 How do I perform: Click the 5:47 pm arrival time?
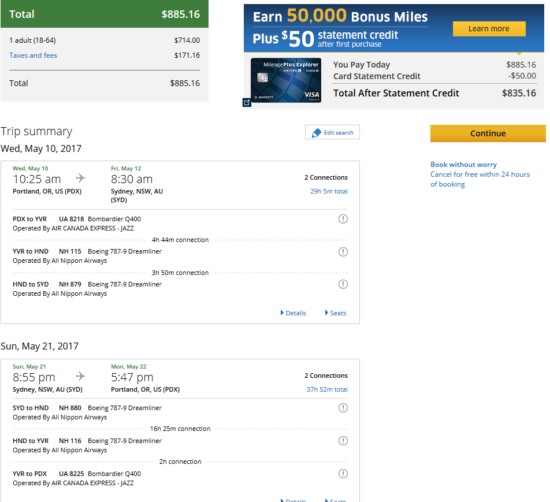[x=132, y=377]
